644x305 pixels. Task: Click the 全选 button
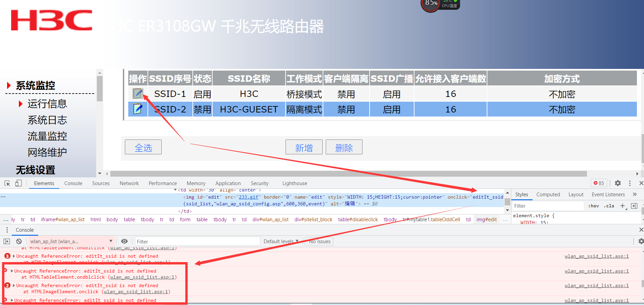tap(143, 147)
